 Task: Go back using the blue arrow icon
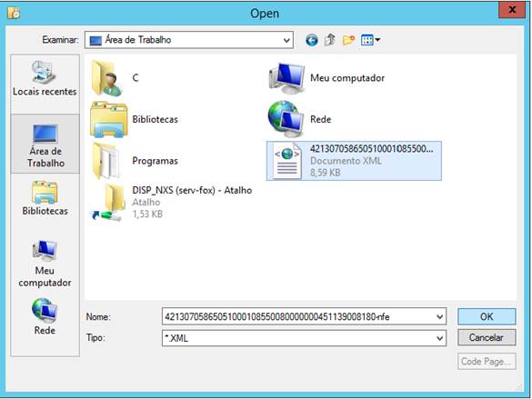pyautogui.click(x=311, y=40)
